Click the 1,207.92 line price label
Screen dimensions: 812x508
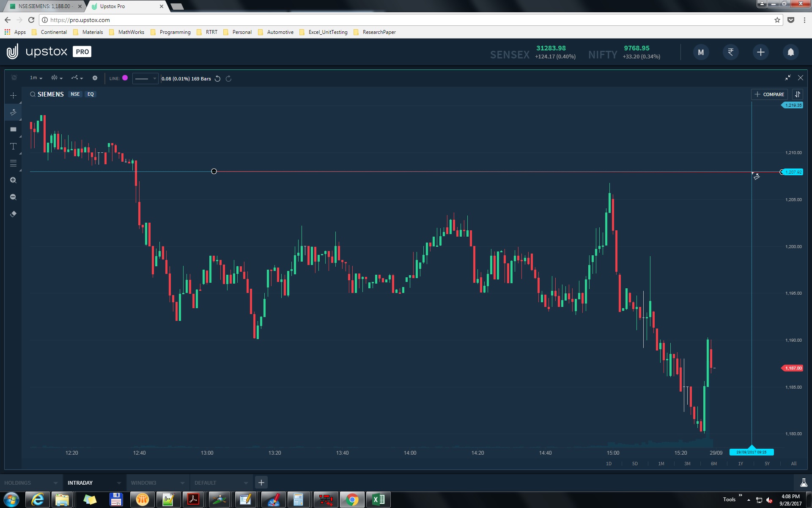click(x=793, y=172)
